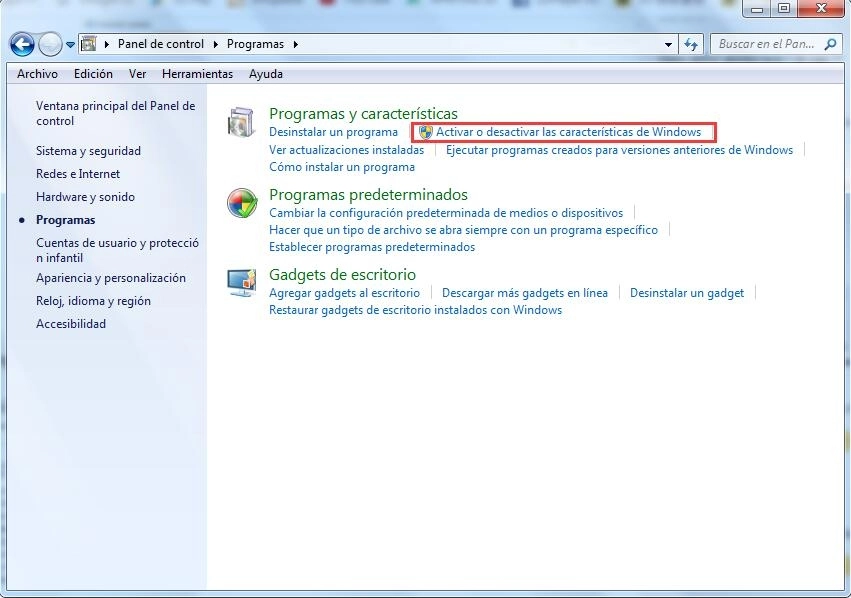Click the Programas predeterminados icon
Screen dimensions: 851x598
(242, 203)
